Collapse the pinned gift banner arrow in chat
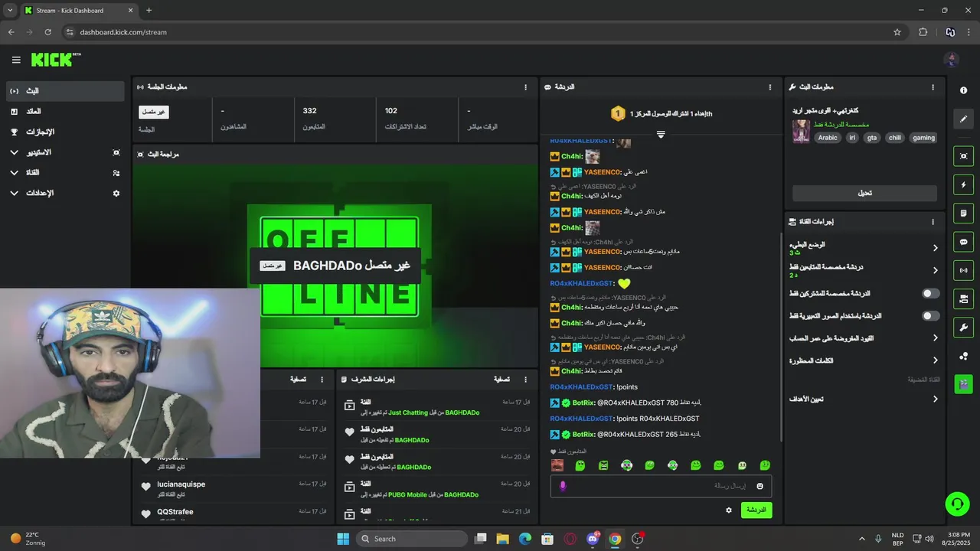This screenshot has height=551, width=980. (x=661, y=134)
